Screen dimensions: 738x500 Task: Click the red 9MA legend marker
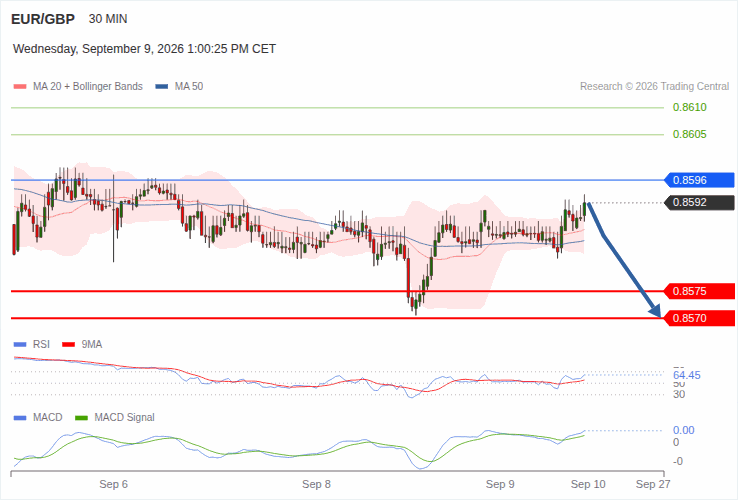click(x=69, y=345)
